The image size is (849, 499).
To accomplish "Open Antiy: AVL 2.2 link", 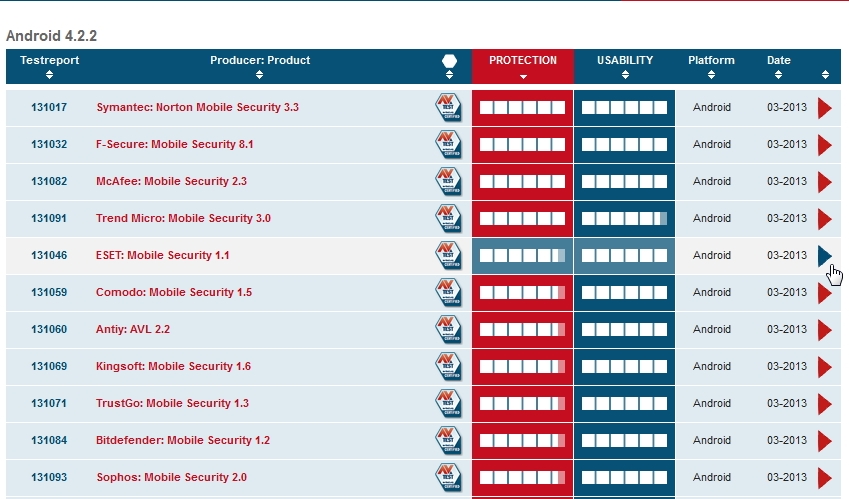I will 133,329.
